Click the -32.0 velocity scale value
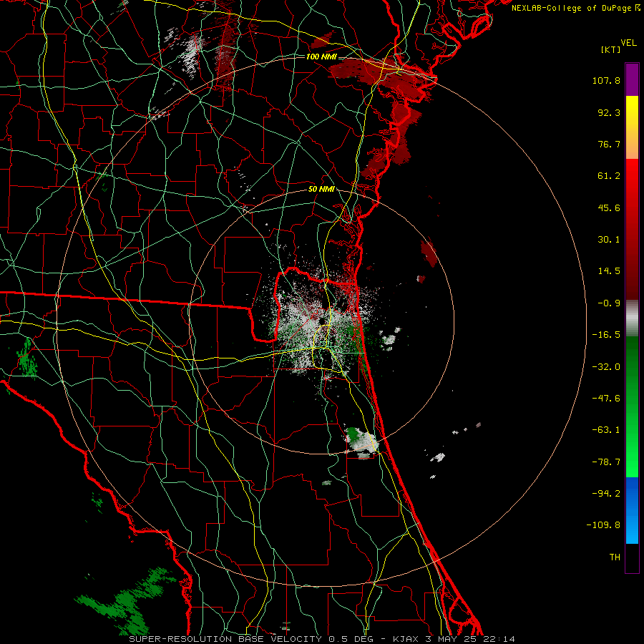The width and height of the screenshot is (644, 644). click(606, 367)
